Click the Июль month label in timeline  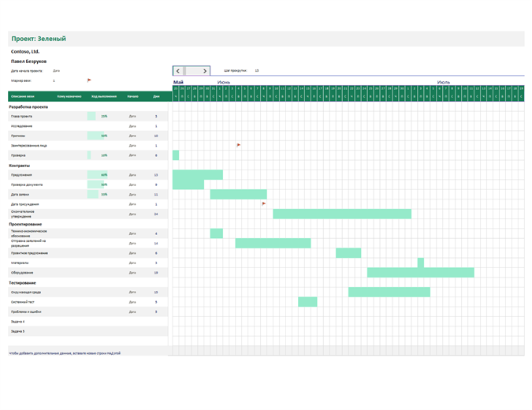pyautogui.click(x=444, y=82)
